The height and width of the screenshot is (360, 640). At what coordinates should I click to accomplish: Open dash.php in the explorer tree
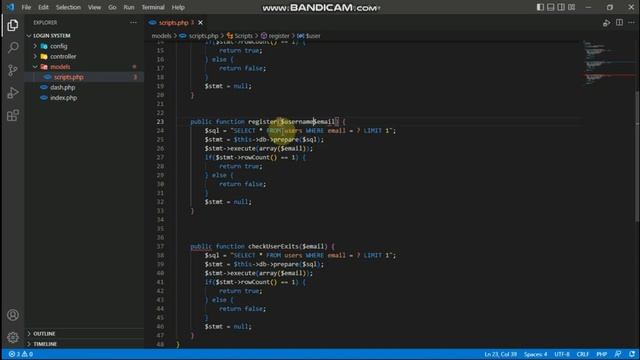pyautogui.click(x=62, y=87)
